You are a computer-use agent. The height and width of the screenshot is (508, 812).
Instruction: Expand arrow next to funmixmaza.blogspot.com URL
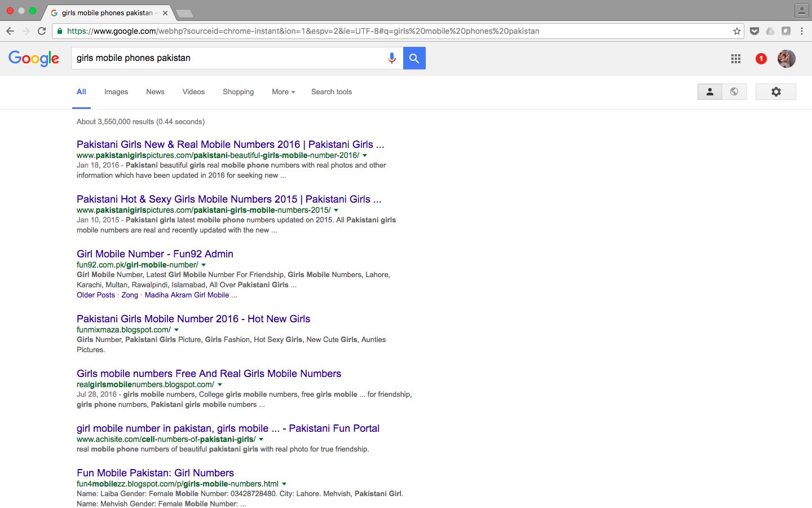(x=176, y=330)
